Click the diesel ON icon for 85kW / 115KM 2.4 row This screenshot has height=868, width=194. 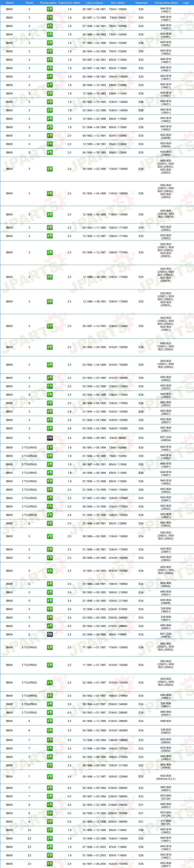tap(50, 634)
